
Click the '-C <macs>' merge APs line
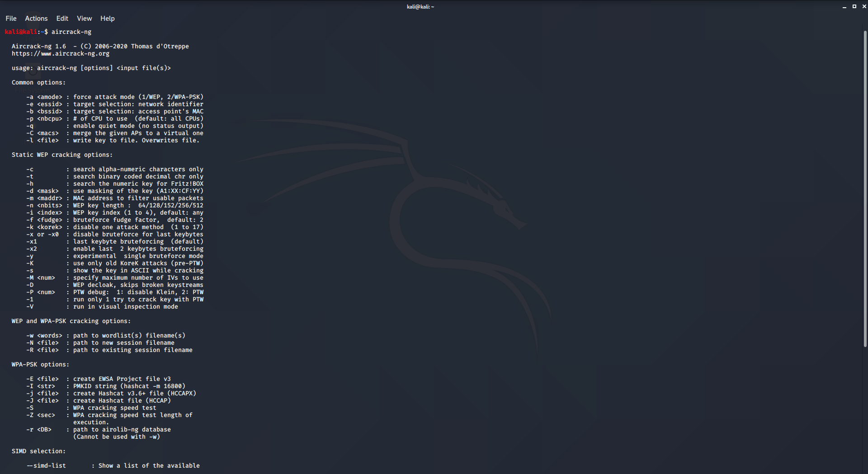[115, 133]
